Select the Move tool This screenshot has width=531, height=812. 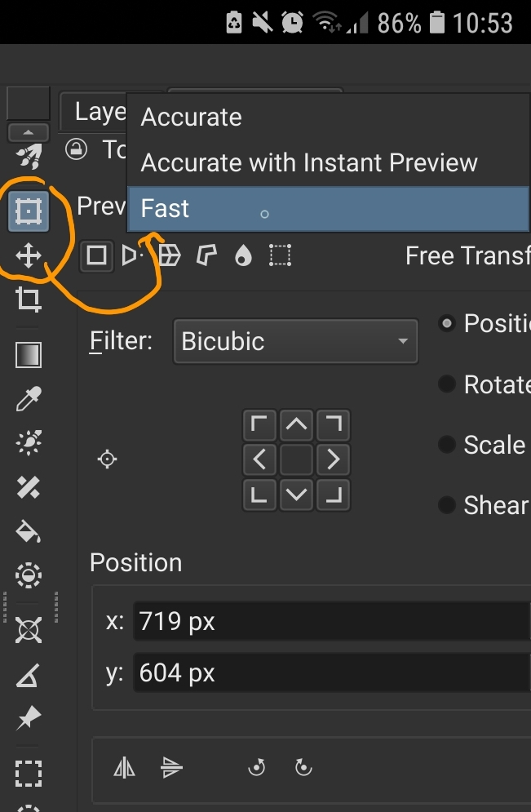click(28, 256)
